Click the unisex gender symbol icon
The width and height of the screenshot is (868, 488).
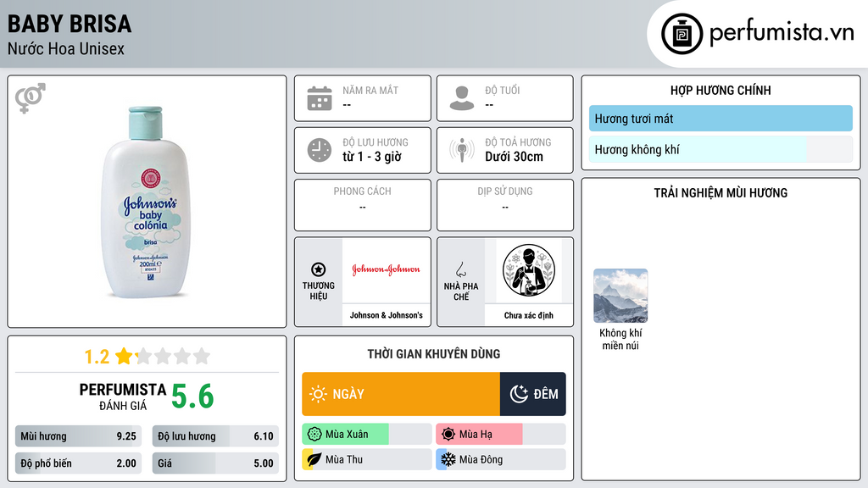(x=31, y=98)
